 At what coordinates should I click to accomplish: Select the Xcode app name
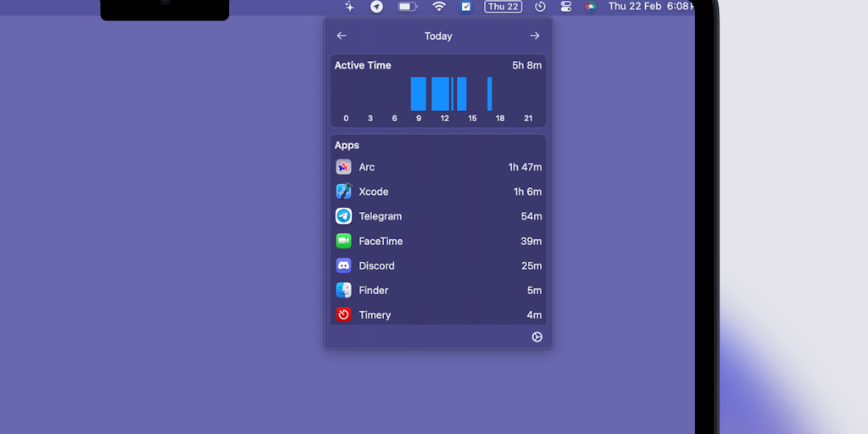[374, 192]
